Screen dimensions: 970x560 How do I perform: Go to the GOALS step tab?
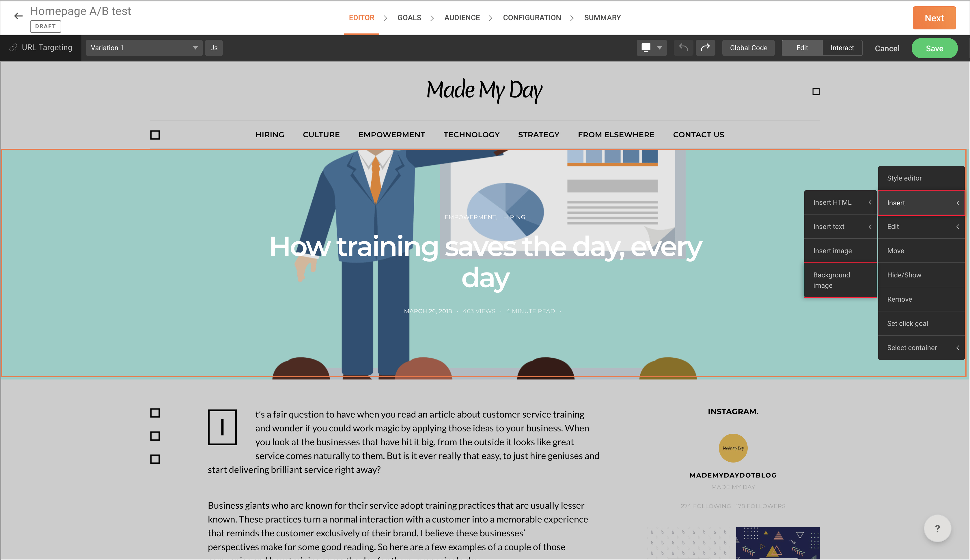point(409,18)
